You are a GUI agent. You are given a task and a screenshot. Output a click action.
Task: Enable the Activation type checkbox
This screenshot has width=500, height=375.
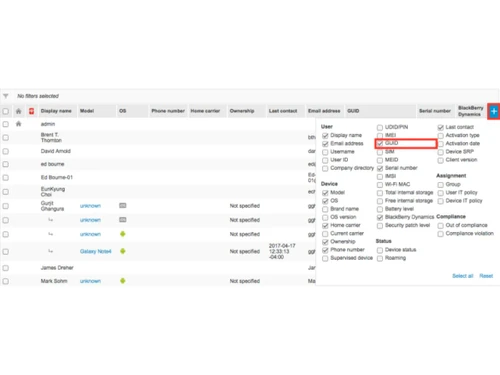pyautogui.click(x=441, y=136)
